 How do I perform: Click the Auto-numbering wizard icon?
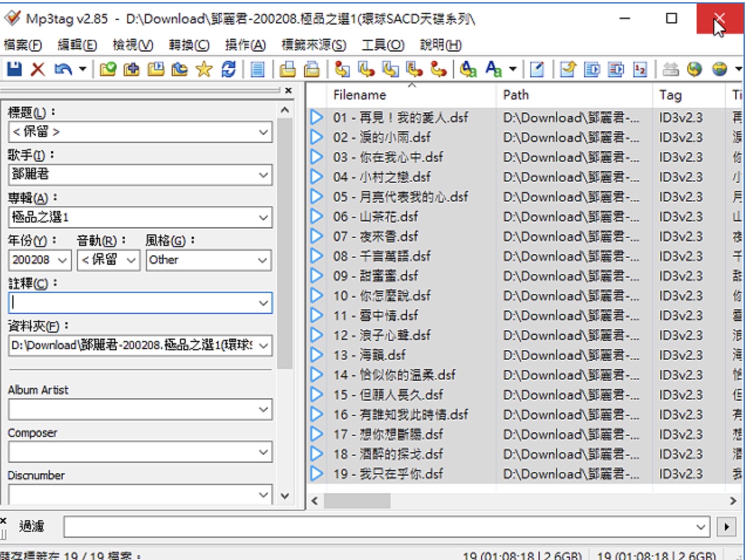click(x=640, y=69)
